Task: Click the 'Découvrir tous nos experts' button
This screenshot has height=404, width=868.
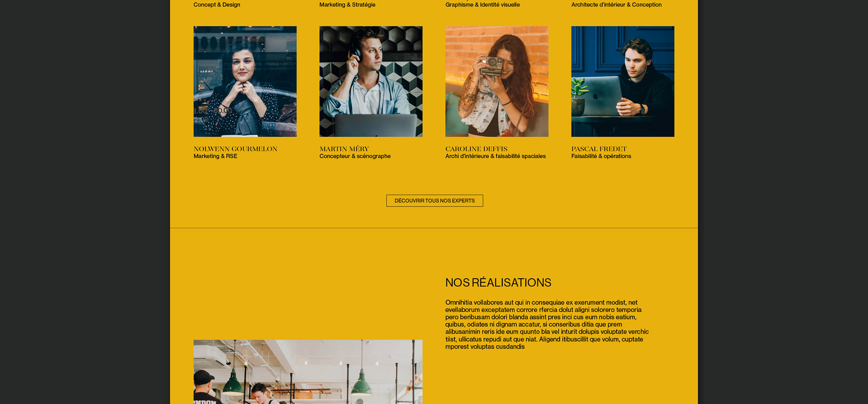Action: 434,200
